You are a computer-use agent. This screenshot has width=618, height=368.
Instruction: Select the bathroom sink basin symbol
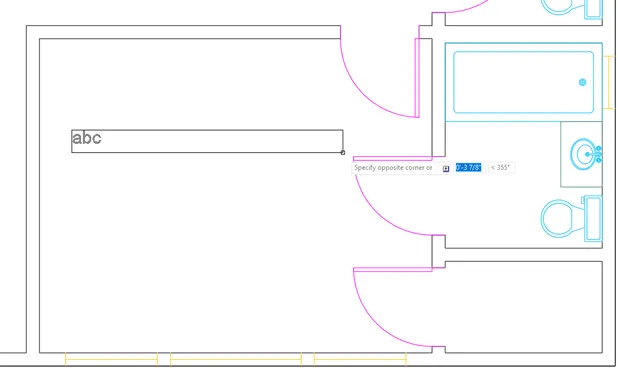pos(584,154)
